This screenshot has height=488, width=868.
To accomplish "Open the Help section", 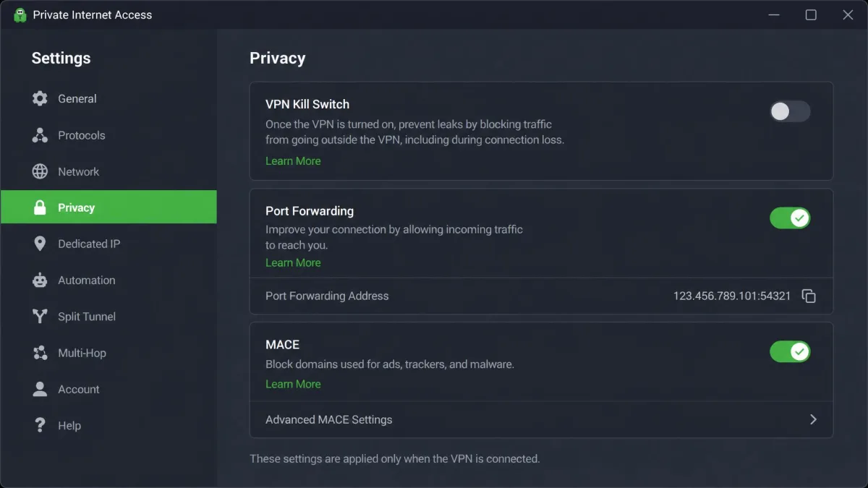I will point(109,425).
